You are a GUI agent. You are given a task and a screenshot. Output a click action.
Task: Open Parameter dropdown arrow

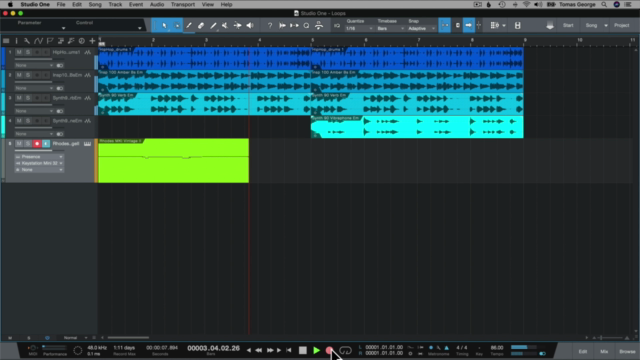[x=63, y=28]
